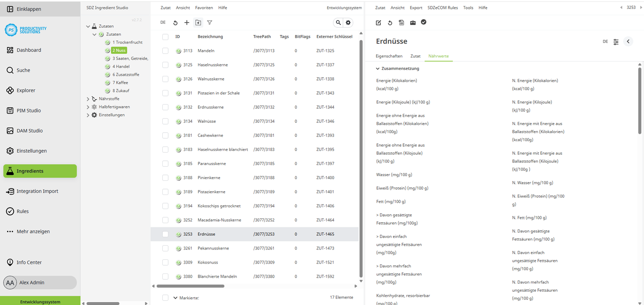Tick the select-all checkbox in the list header
This screenshot has width=644, height=305.
pyautogui.click(x=165, y=37)
